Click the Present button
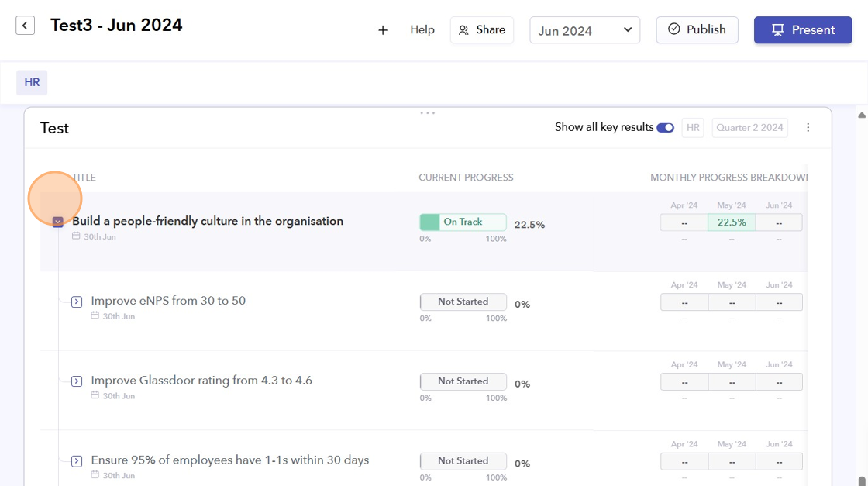Viewport: 868px width, 486px height. (x=803, y=30)
